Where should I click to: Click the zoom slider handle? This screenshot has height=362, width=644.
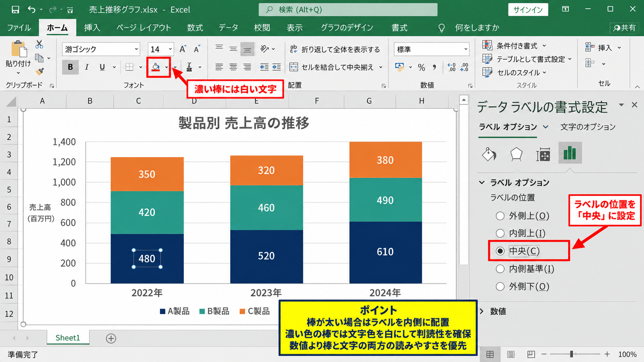(x=572, y=354)
